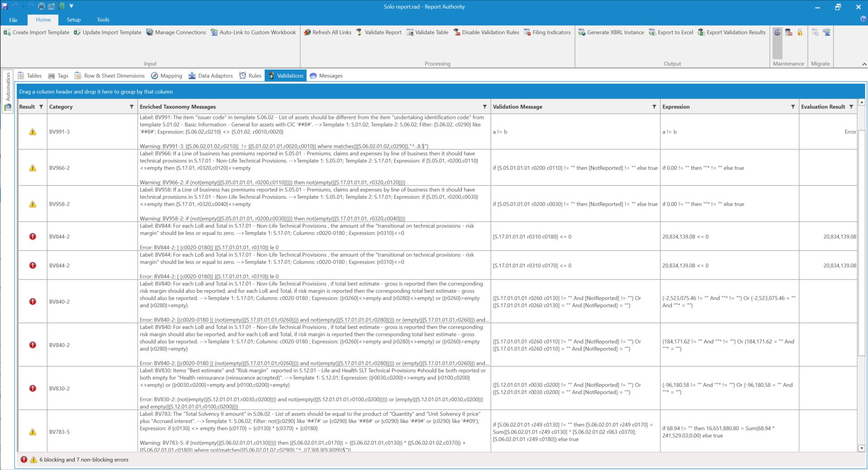
Task: Click the green book icon in title bar
Action: (x=61, y=6)
